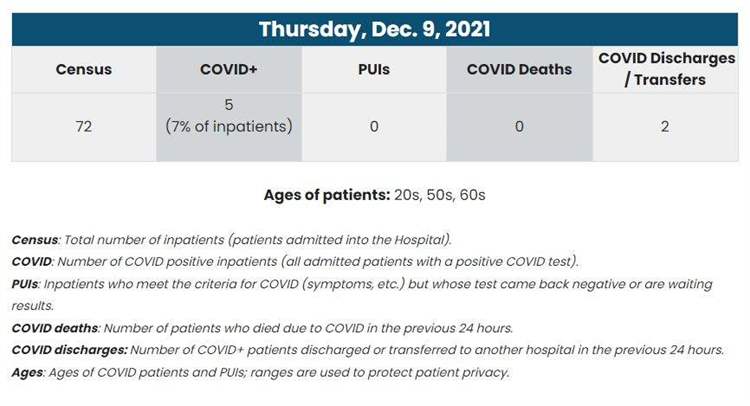Select the 20s, 50s, 60s age ranges
Image resolution: width=750 pixels, height=406 pixels.
pos(440,195)
